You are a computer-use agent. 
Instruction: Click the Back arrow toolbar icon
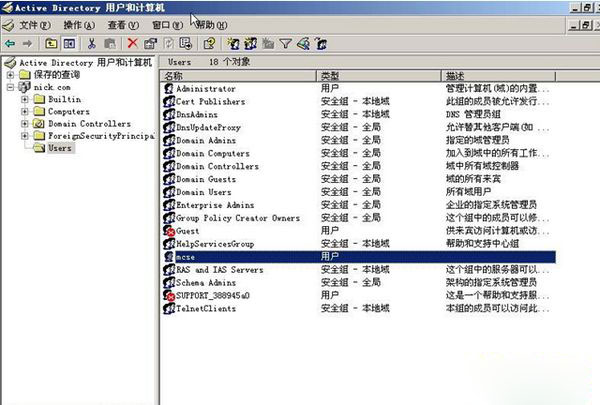[10, 44]
